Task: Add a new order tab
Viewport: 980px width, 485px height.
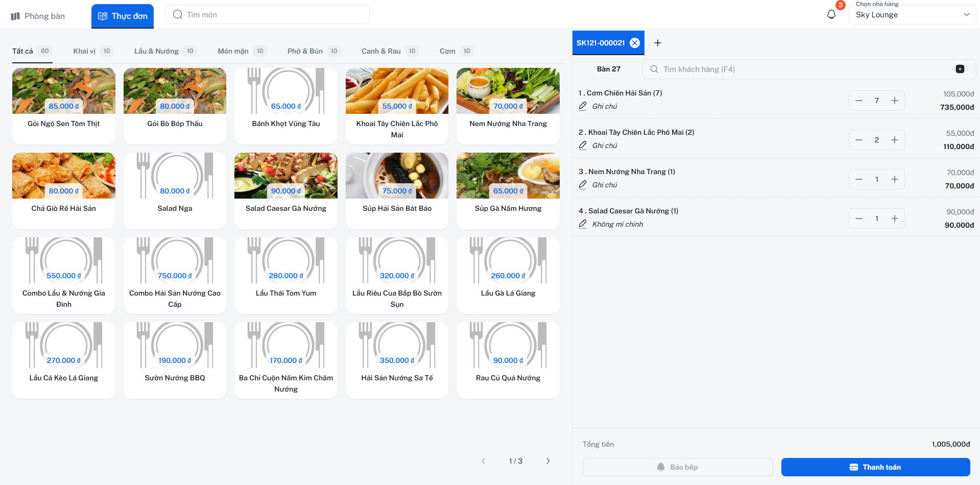Action: [x=658, y=43]
